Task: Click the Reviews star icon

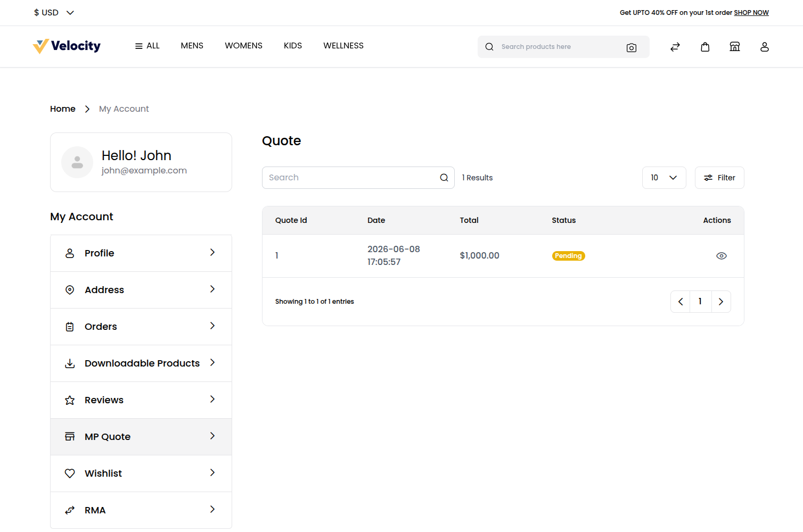Action: (70, 400)
